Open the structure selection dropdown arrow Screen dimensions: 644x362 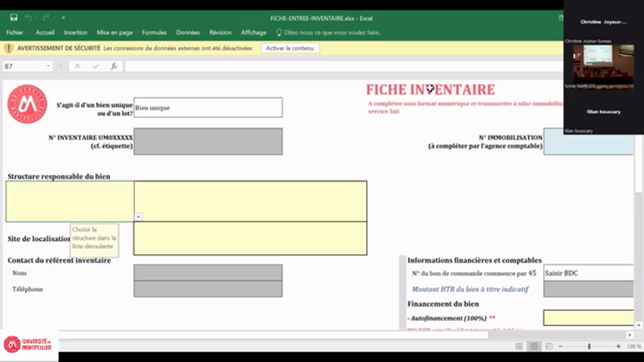tap(138, 216)
